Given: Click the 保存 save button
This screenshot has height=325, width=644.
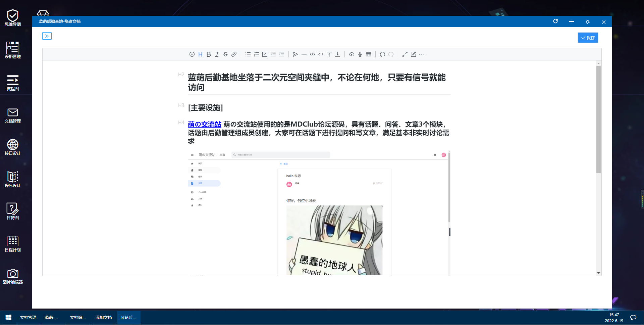Looking at the screenshot, I should (x=588, y=38).
